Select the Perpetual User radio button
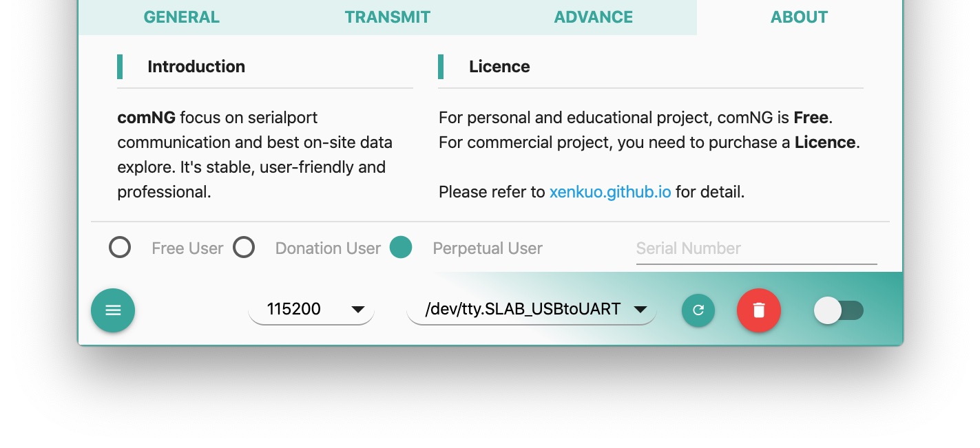 pos(401,248)
